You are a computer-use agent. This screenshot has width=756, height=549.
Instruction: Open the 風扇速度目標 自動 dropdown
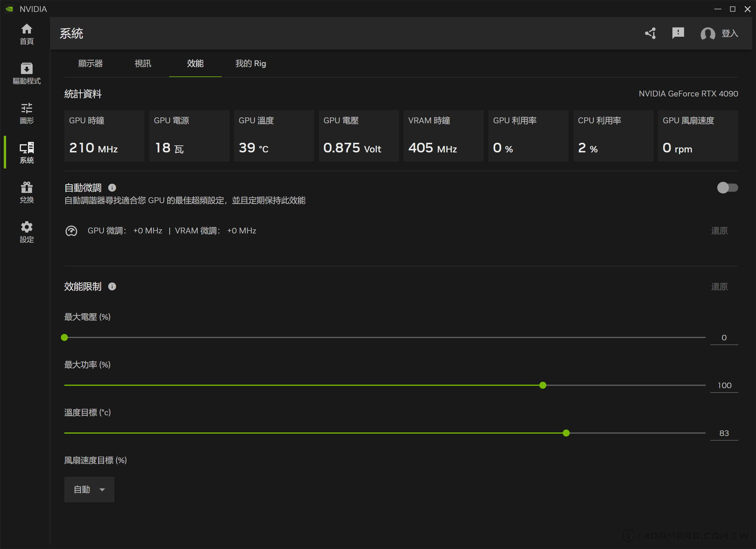pos(89,489)
